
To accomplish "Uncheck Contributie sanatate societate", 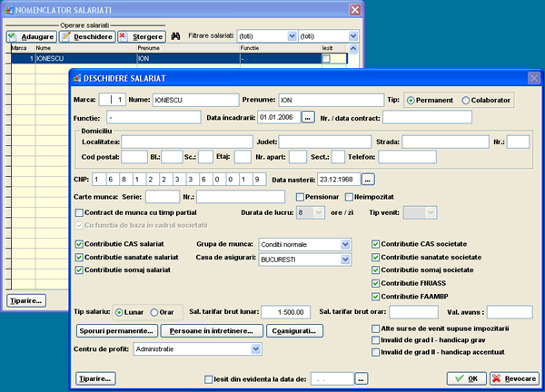I will [x=375, y=258].
